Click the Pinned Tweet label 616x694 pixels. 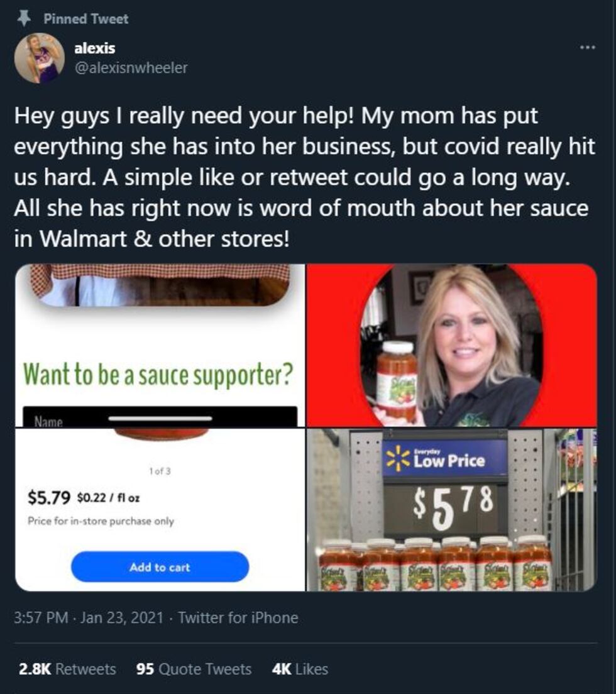(86, 19)
